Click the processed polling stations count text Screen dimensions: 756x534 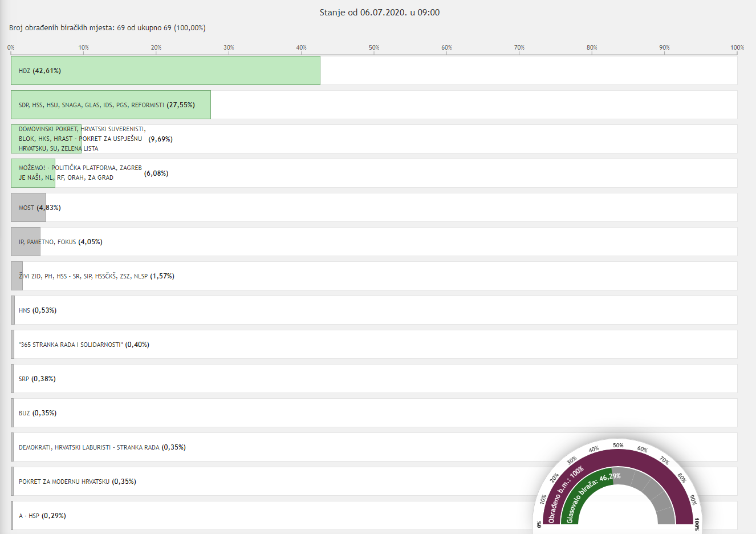[x=107, y=28]
